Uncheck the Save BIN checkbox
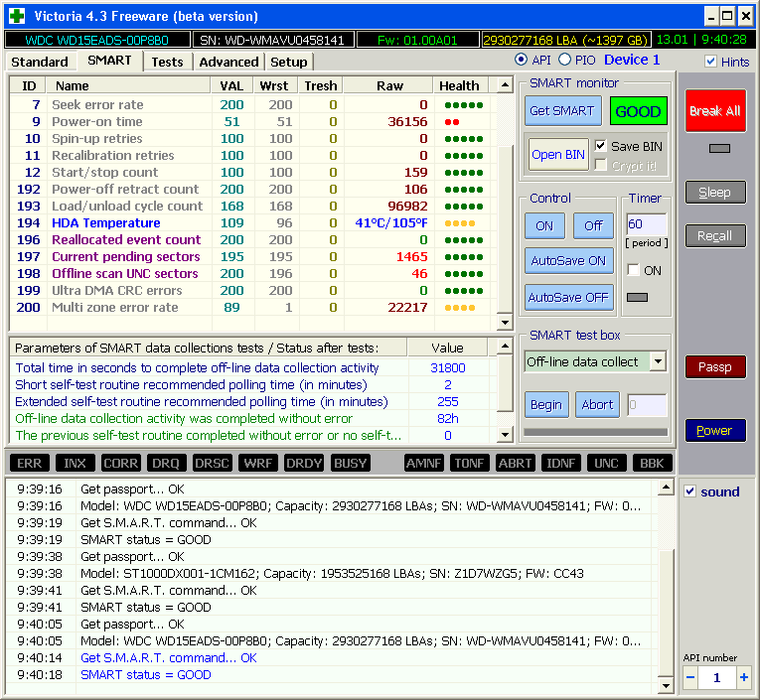 coord(600,146)
